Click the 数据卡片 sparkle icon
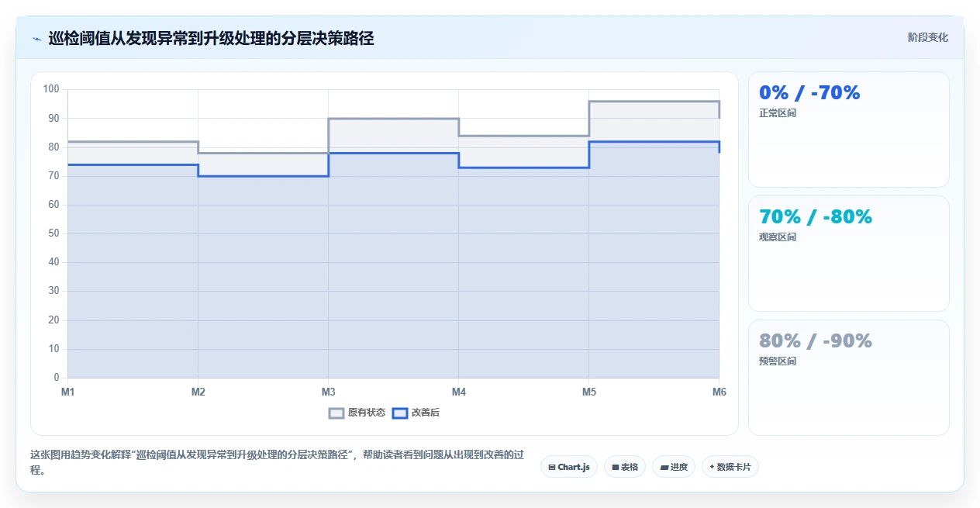This screenshot has height=508, width=980. click(x=712, y=467)
